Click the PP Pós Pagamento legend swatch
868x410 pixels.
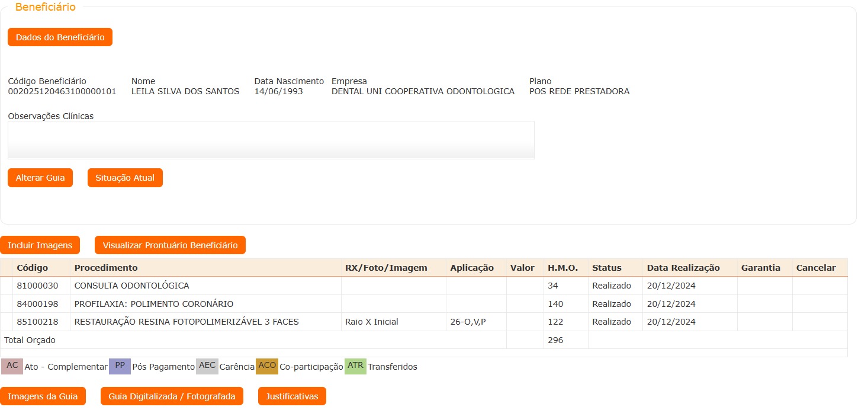[x=120, y=366]
